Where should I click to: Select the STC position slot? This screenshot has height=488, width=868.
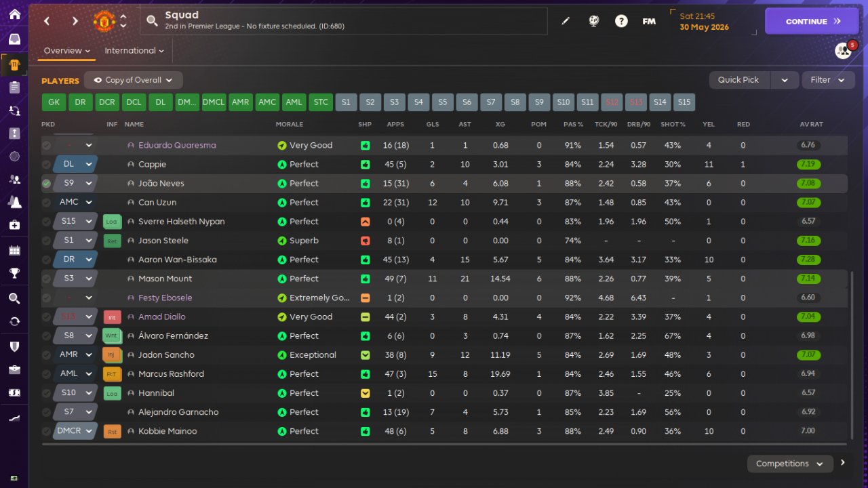pyautogui.click(x=321, y=102)
